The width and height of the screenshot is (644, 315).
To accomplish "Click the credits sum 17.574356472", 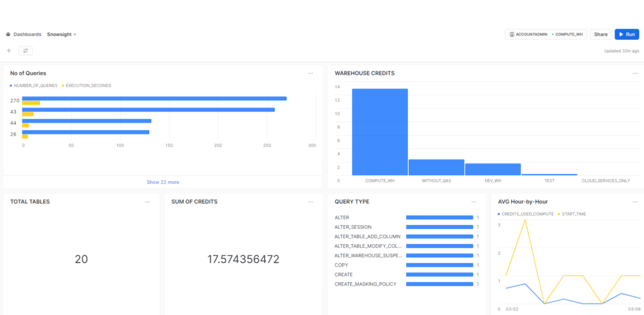I will coord(243,259).
